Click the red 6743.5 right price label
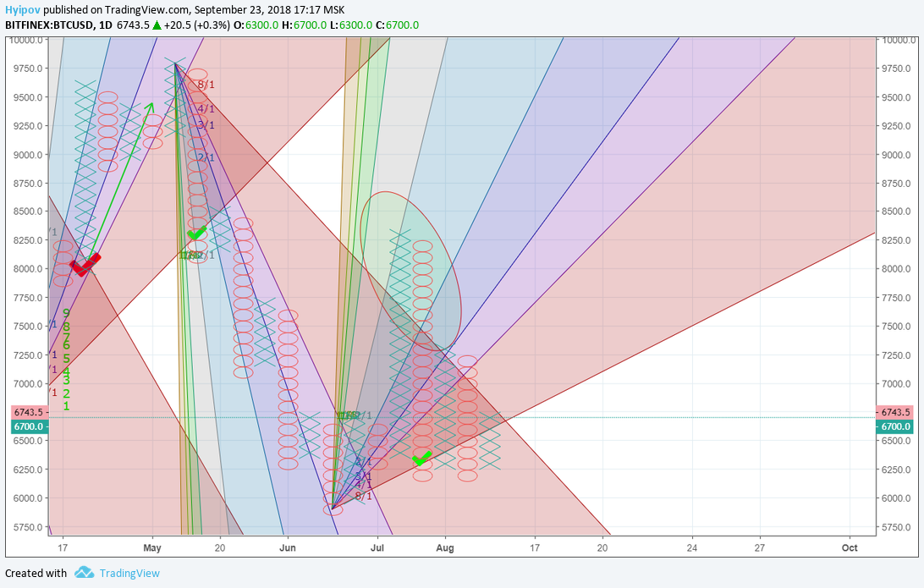The height and width of the screenshot is (588, 924). tap(896, 412)
